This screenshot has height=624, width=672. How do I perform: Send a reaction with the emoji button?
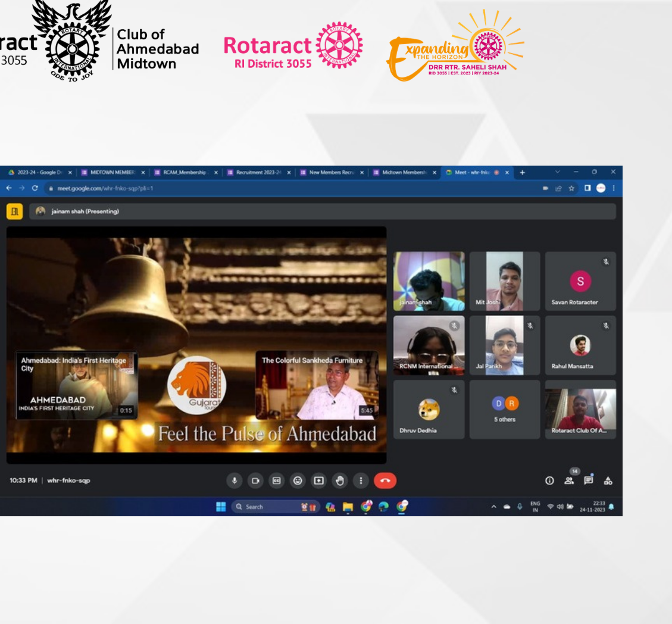point(298,481)
